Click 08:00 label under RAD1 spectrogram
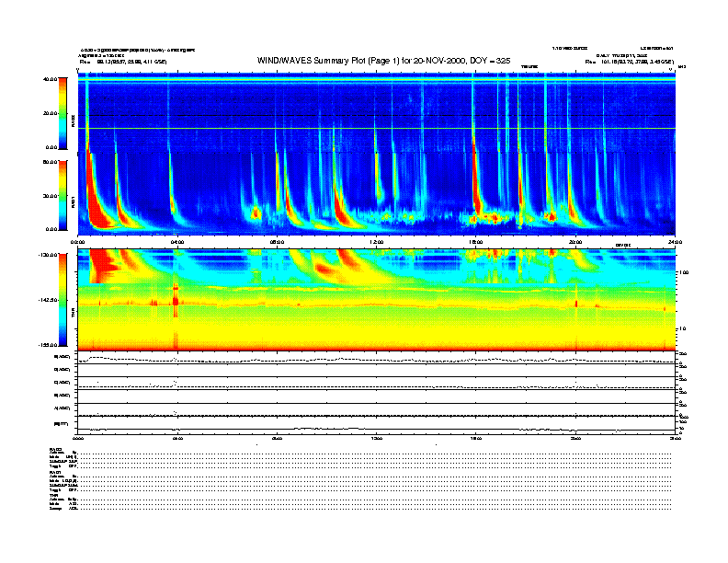The height and width of the screenshot is (563, 728). point(277,242)
